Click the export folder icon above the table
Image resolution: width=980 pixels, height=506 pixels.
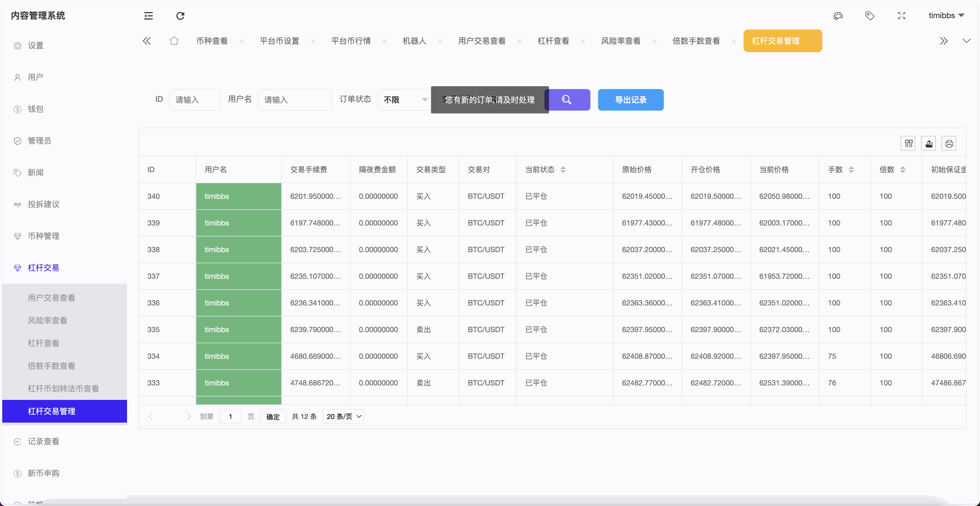(929, 144)
